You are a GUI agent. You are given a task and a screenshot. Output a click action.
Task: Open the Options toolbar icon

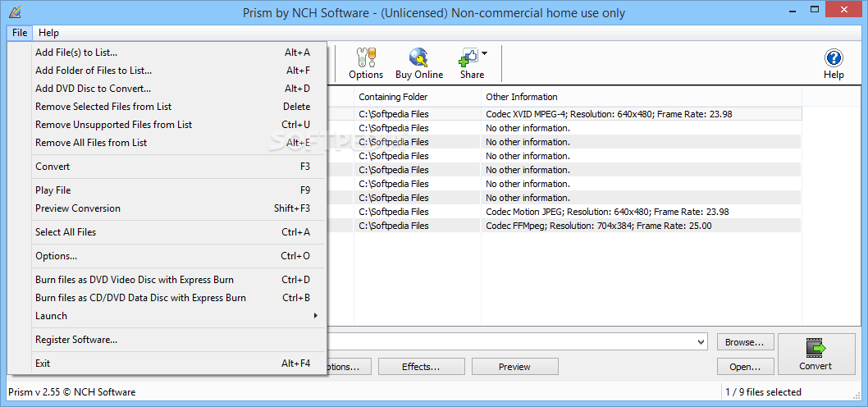365,57
